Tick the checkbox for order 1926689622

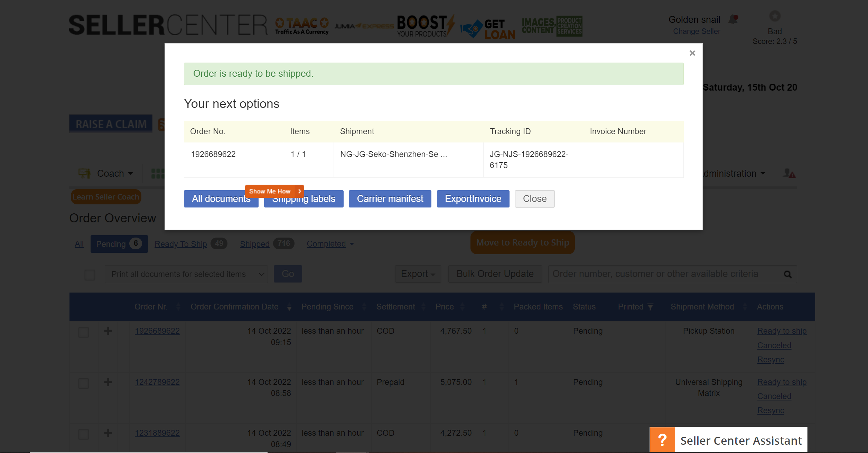[x=84, y=332]
